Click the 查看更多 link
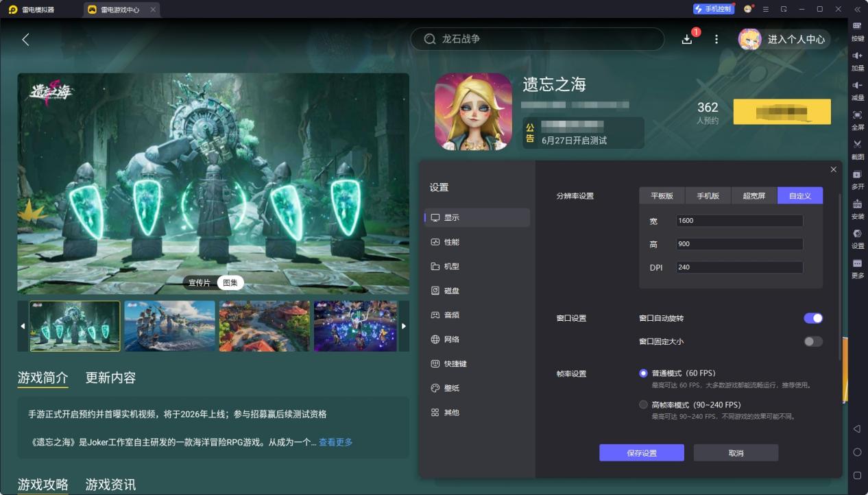This screenshot has height=495, width=868. click(336, 442)
